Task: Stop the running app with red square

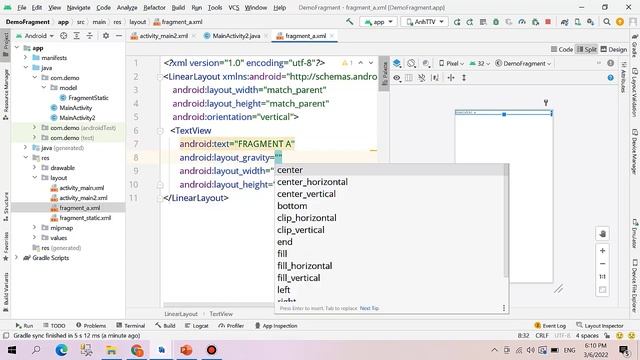Action: [548, 22]
